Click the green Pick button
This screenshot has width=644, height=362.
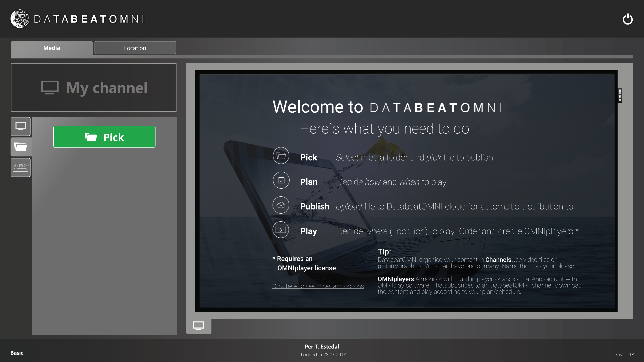pos(104,137)
